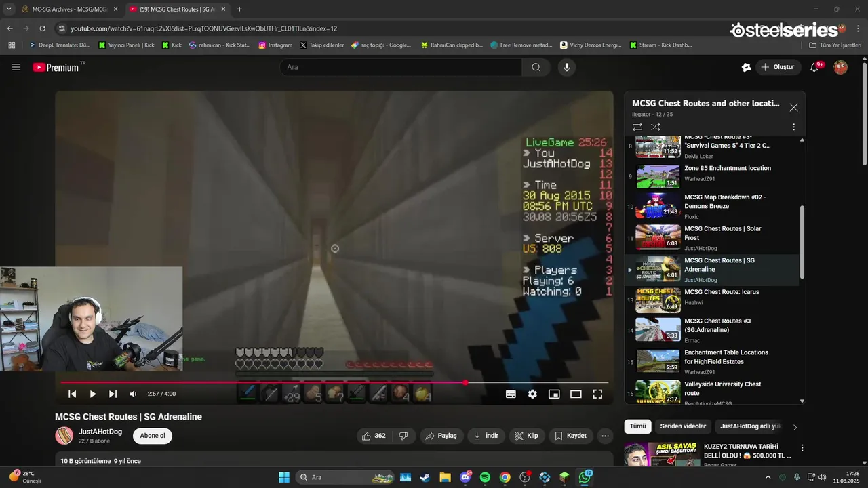
Task: Open the JustAHotDog channel name link
Action: tap(100, 432)
